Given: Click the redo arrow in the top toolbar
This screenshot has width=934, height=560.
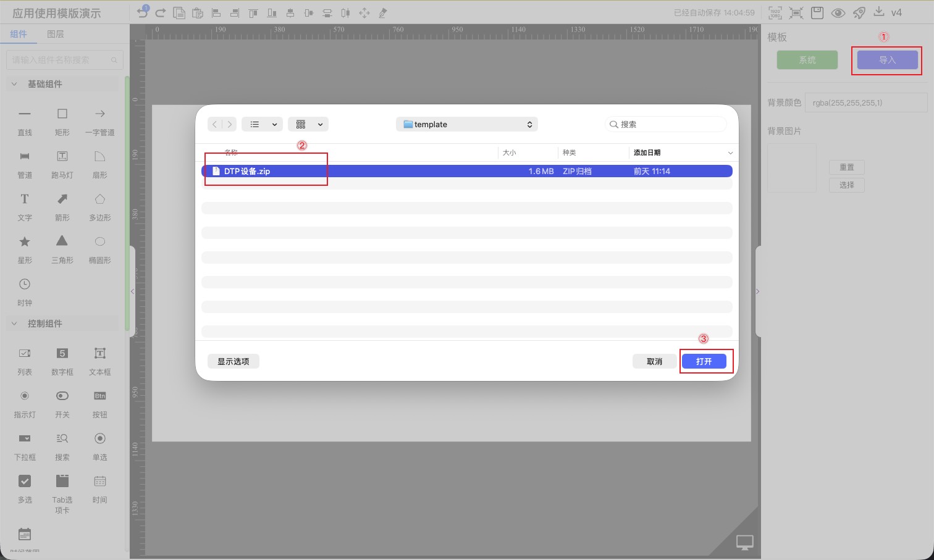Looking at the screenshot, I should [x=161, y=12].
